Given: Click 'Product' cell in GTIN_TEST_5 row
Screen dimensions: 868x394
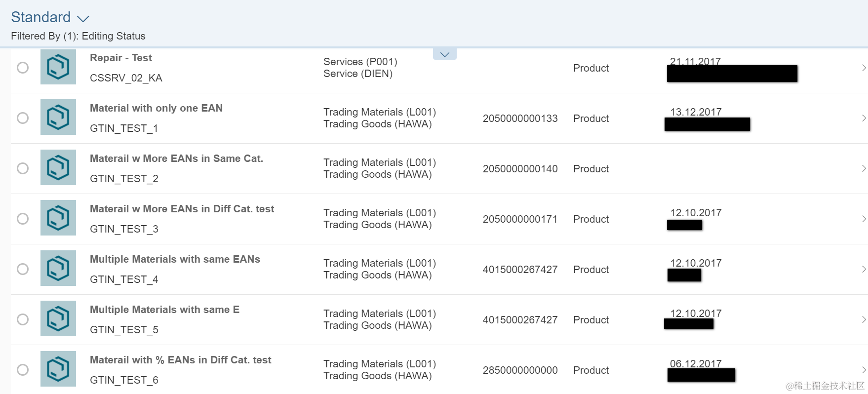Looking at the screenshot, I should click(591, 320).
